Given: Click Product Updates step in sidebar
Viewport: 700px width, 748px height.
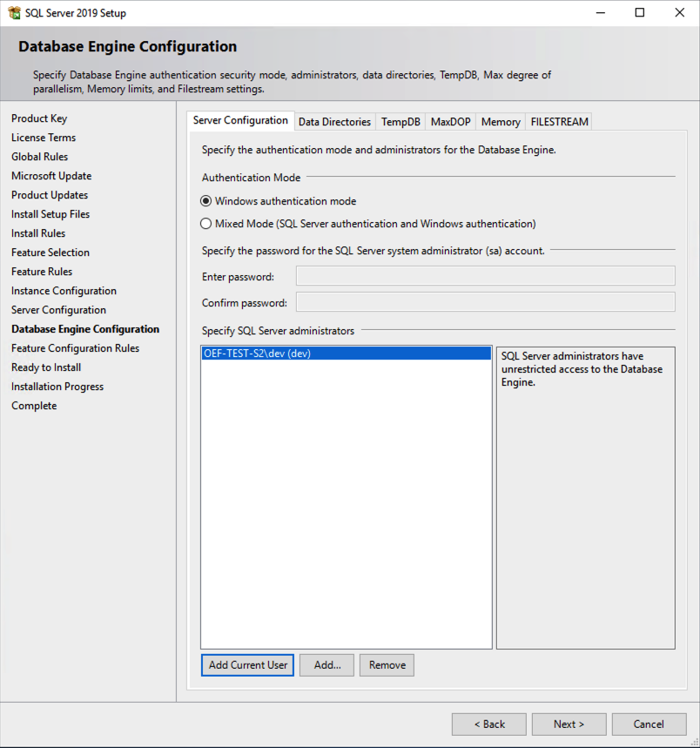Looking at the screenshot, I should pyautogui.click(x=50, y=195).
